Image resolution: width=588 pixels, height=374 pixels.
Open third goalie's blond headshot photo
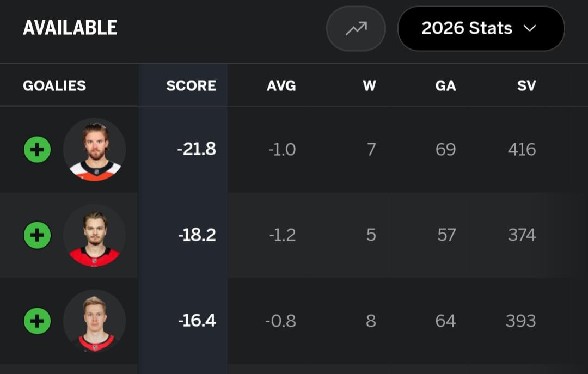click(95, 321)
